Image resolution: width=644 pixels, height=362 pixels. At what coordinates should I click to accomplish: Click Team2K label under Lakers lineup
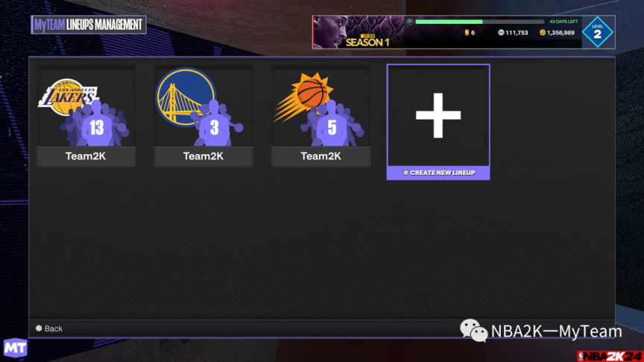86,156
